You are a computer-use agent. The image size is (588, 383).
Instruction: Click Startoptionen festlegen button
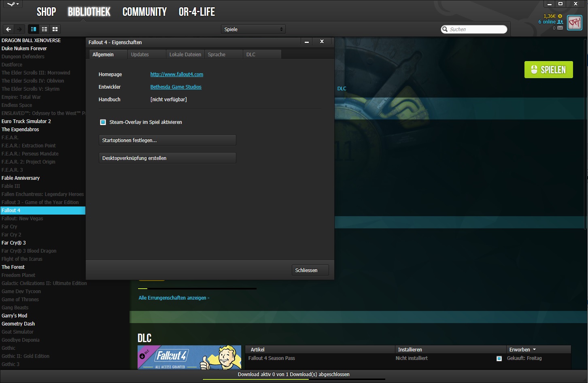pos(168,140)
